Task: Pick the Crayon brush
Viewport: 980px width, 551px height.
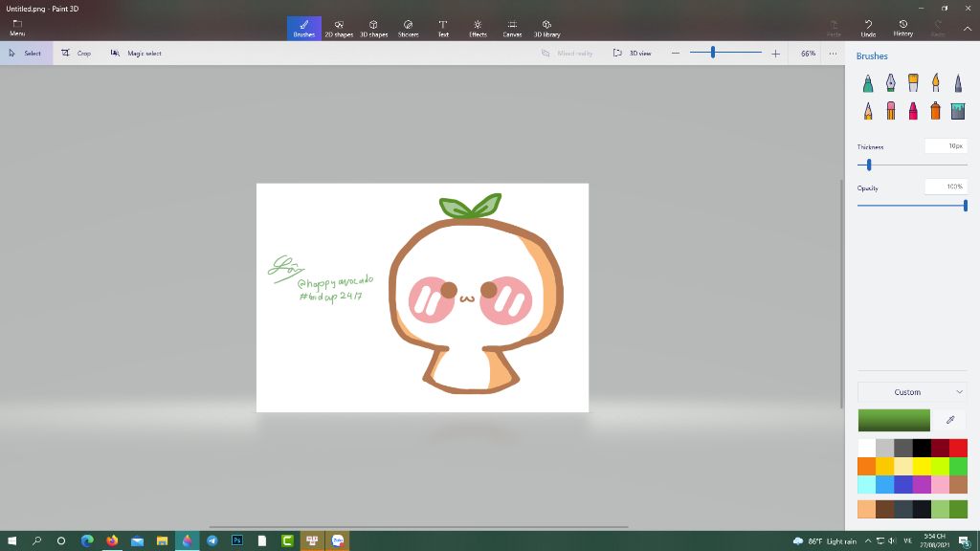Action: click(913, 111)
